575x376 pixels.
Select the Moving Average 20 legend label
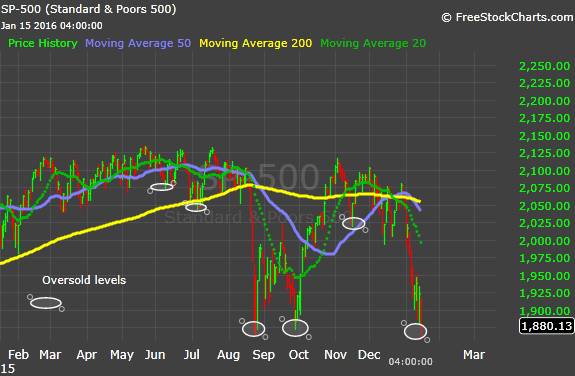[x=373, y=43]
